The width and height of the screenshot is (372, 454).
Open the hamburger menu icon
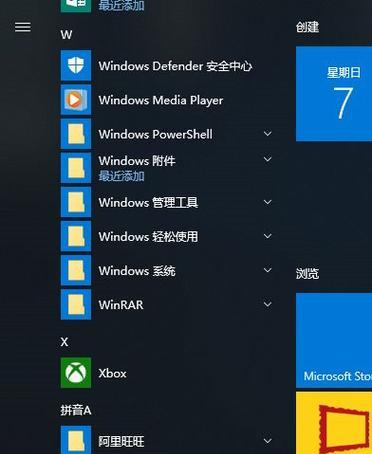tap(23, 27)
